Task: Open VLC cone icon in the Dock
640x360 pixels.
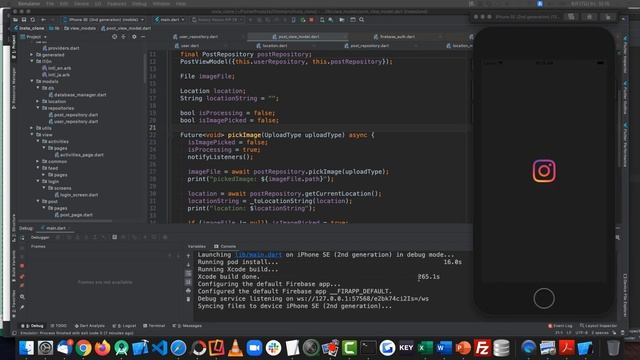Action: [235, 348]
